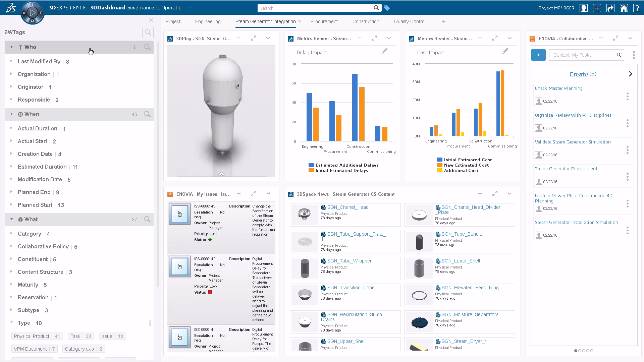Open Steam Generator Integration tab dropdown
644x362 pixels.
(x=300, y=21)
